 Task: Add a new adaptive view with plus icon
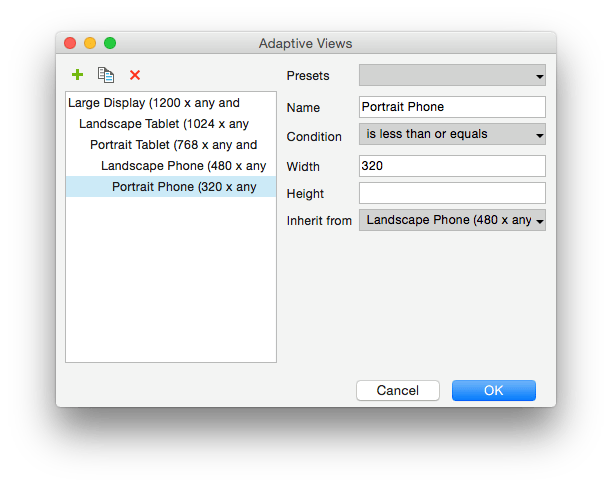tap(77, 75)
